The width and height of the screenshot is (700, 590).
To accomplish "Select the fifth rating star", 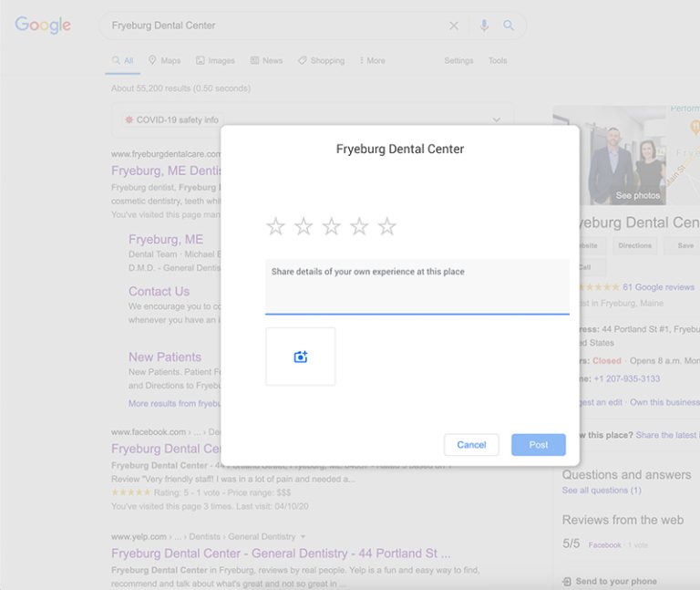I will click(386, 226).
